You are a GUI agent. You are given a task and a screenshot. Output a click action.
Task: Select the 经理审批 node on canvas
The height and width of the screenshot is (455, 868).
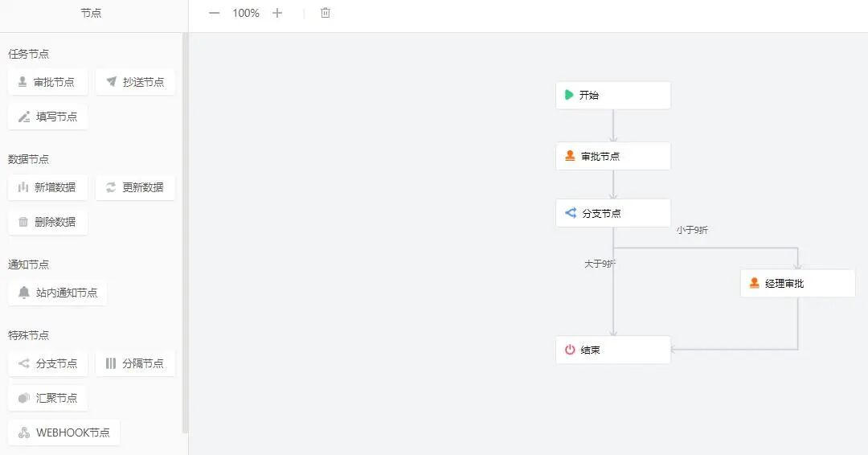(797, 283)
